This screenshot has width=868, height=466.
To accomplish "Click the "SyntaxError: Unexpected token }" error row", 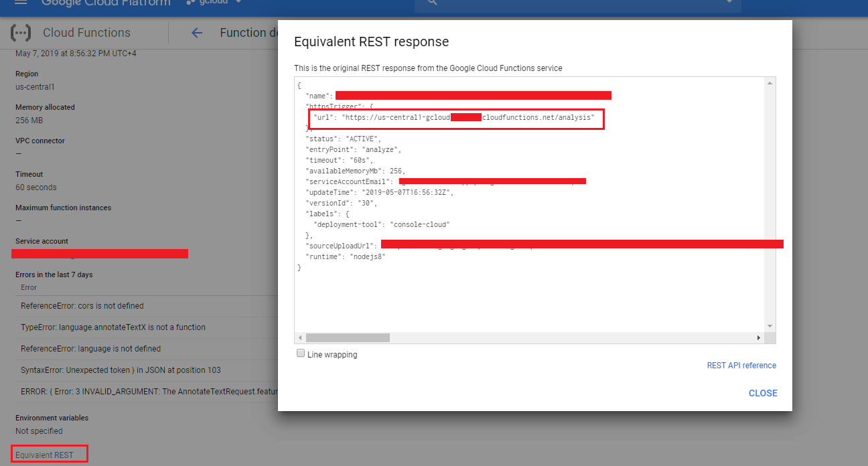I will [x=147, y=370].
